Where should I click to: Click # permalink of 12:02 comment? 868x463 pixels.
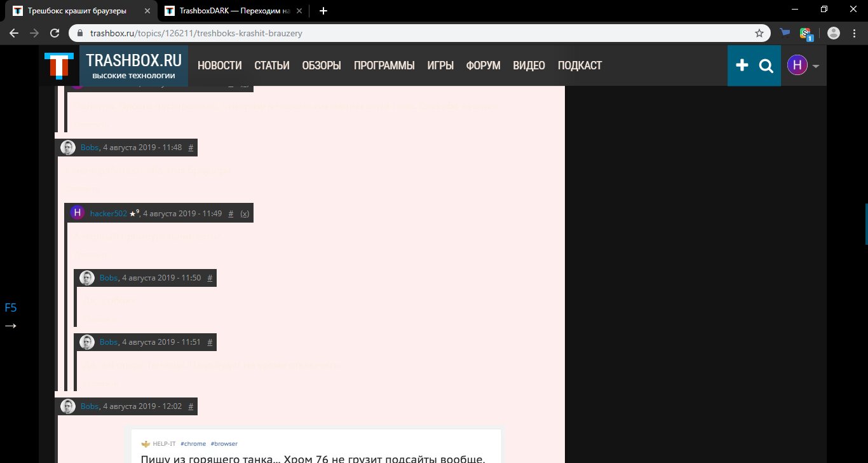(191, 406)
